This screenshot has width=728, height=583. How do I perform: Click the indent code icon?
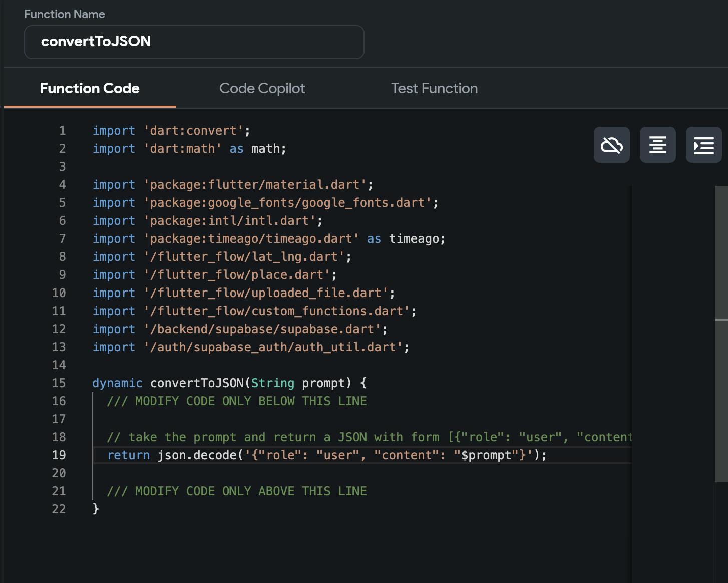point(703,145)
